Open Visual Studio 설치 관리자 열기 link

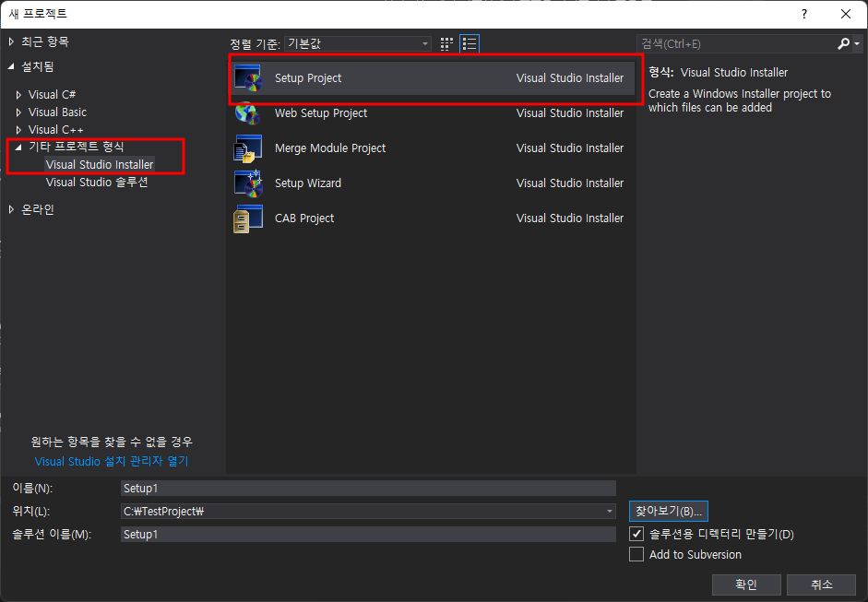pyautogui.click(x=112, y=461)
